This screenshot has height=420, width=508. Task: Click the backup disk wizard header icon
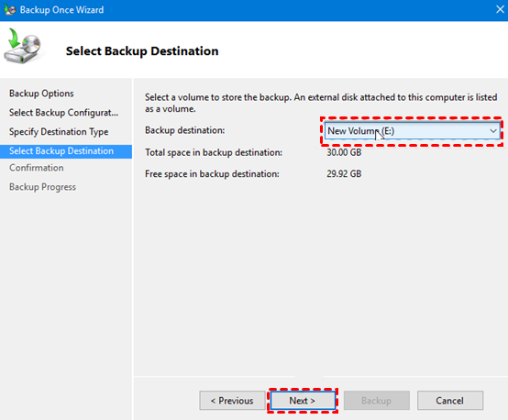(23, 46)
